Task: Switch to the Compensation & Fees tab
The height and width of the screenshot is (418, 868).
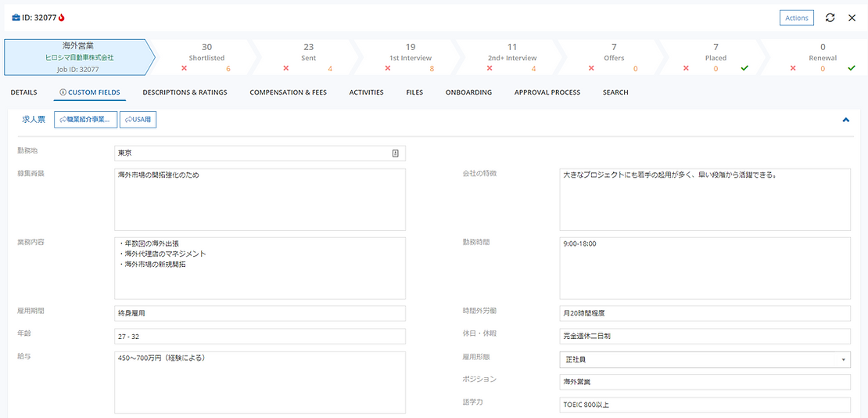Action: (288, 92)
